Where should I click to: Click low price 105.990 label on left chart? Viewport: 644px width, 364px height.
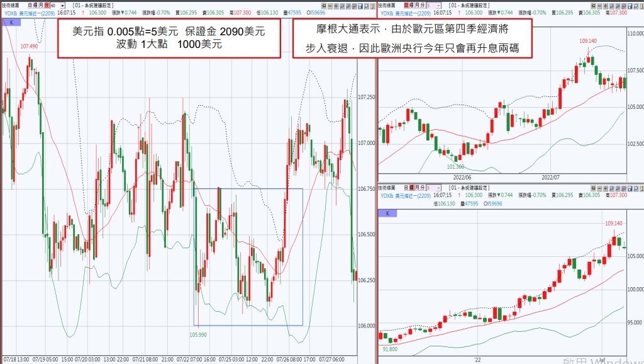[x=198, y=335]
